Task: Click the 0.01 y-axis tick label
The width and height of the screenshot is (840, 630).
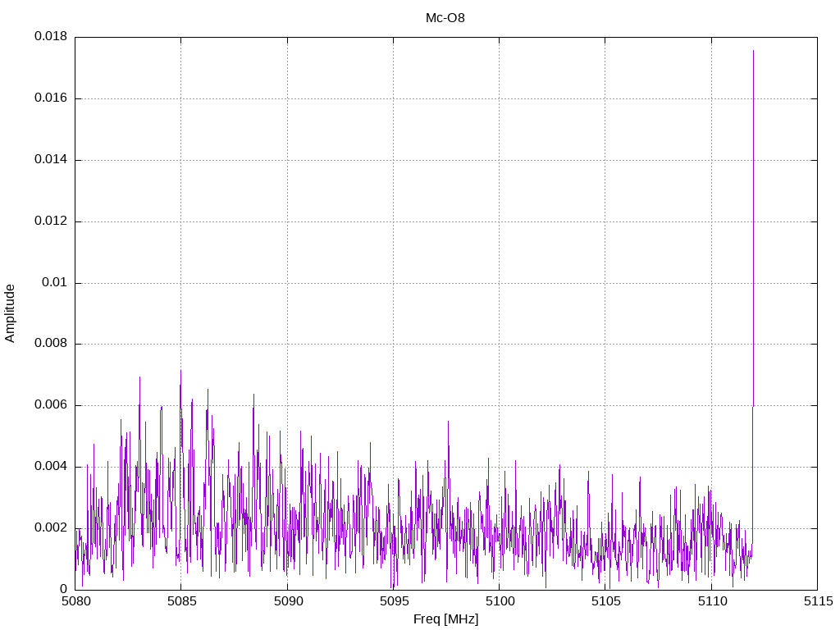Action: coord(53,283)
